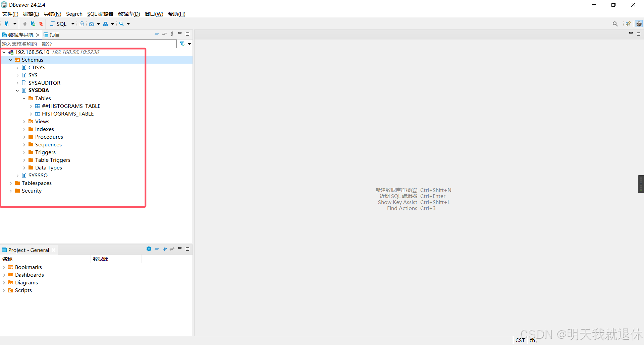Image resolution: width=644 pixels, height=345 pixels.
Task: Open the 窗口(W) menu
Action: point(154,14)
